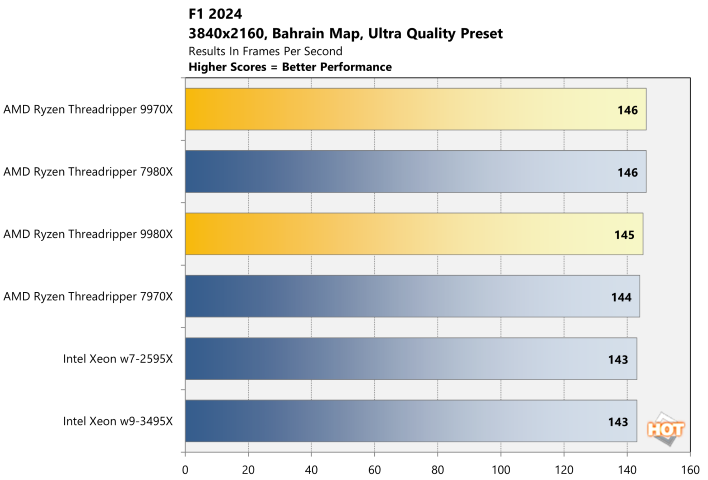Click 'Higher Scores = Better Performance' text
708x480 pixels.
[x=290, y=67]
